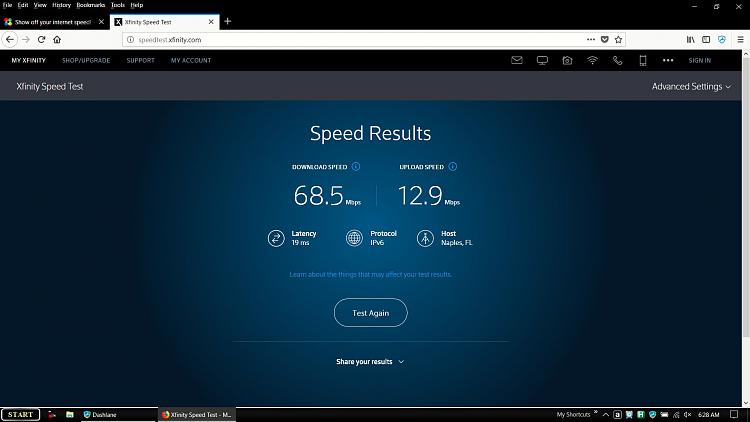
Task: Go back using the browser back arrow
Action: [10, 40]
